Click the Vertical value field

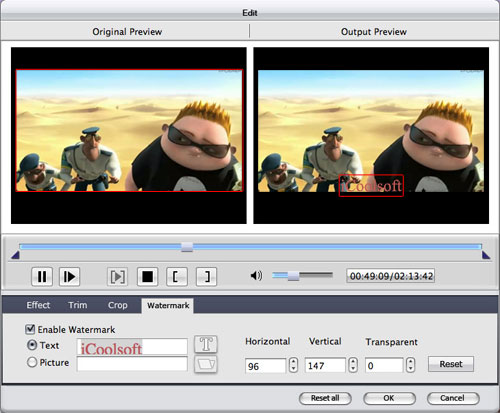tap(325, 365)
